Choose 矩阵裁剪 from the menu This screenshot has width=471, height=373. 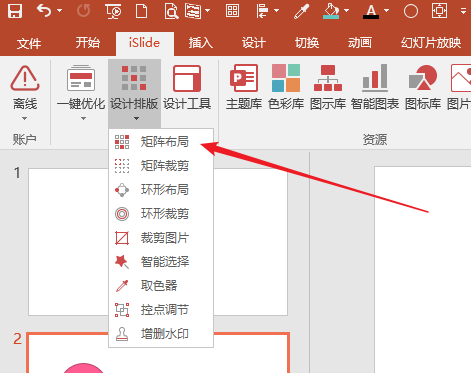click(161, 166)
